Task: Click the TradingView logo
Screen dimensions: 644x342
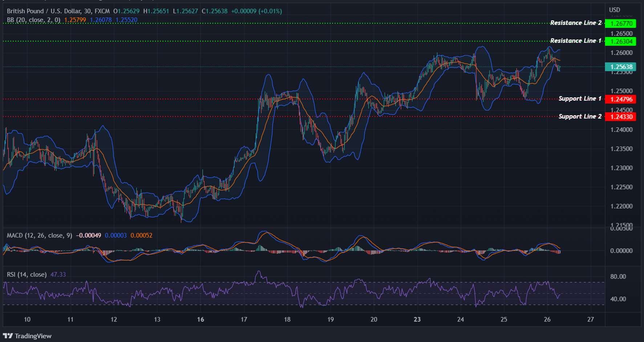Action: [x=27, y=336]
